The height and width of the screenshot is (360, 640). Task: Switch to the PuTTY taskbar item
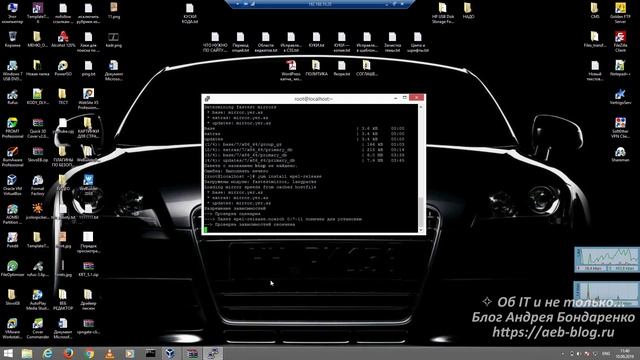(x=213, y=353)
